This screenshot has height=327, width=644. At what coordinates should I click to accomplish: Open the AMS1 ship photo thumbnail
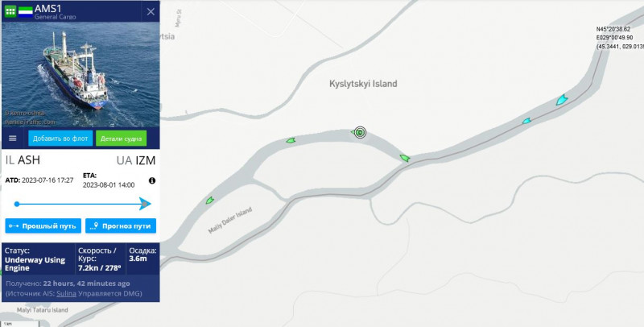pos(81,75)
